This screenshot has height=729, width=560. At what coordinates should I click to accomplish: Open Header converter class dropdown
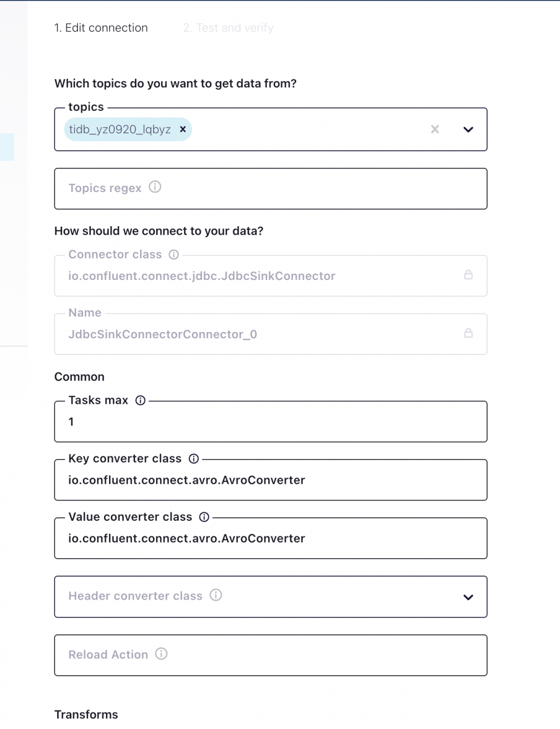(x=468, y=597)
